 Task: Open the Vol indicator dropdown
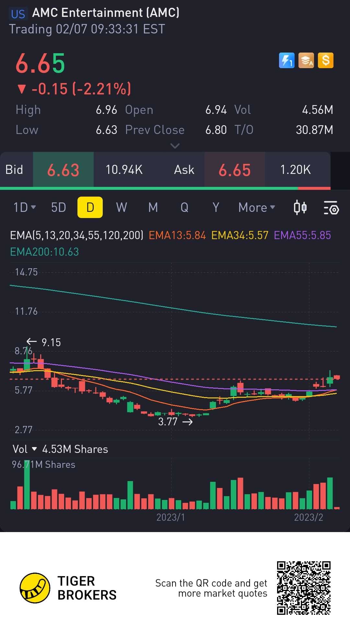pyautogui.click(x=25, y=449)
